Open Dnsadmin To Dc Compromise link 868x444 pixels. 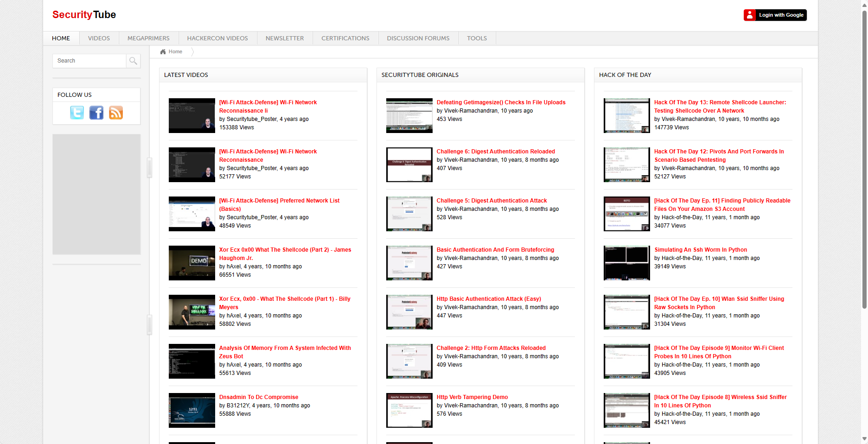tap(259, 397)
